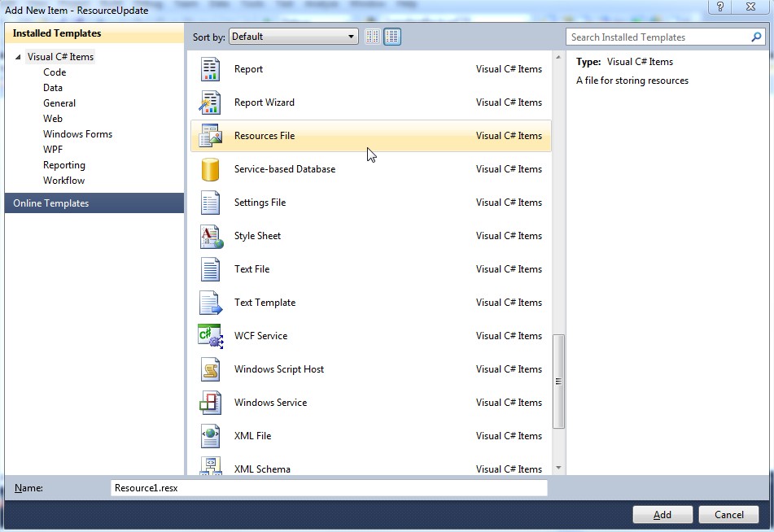Select the Visual C# Items tree node
The height and width of the screenshot is (532, 774).
[60, 57]
